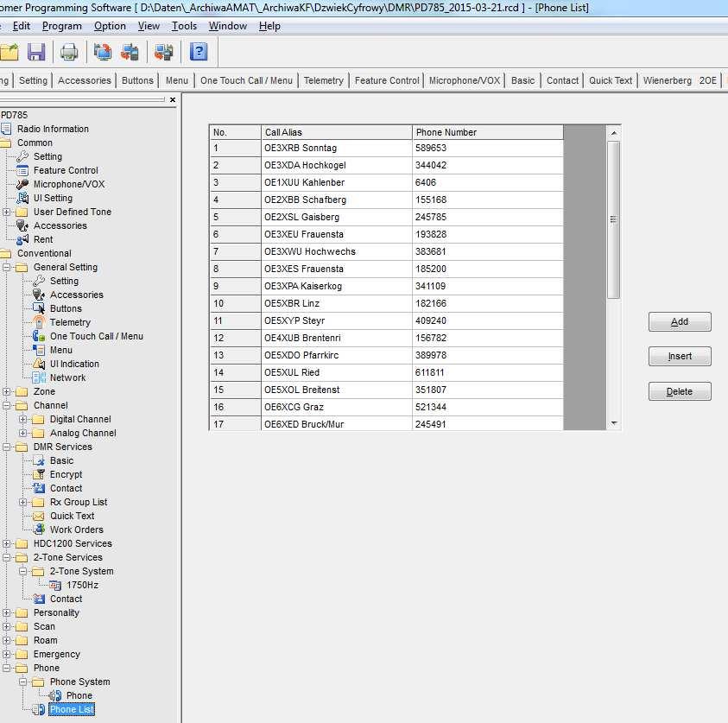Open Buttons under General Setting
Screen dimensions: 728x723
tap(66, 308)
